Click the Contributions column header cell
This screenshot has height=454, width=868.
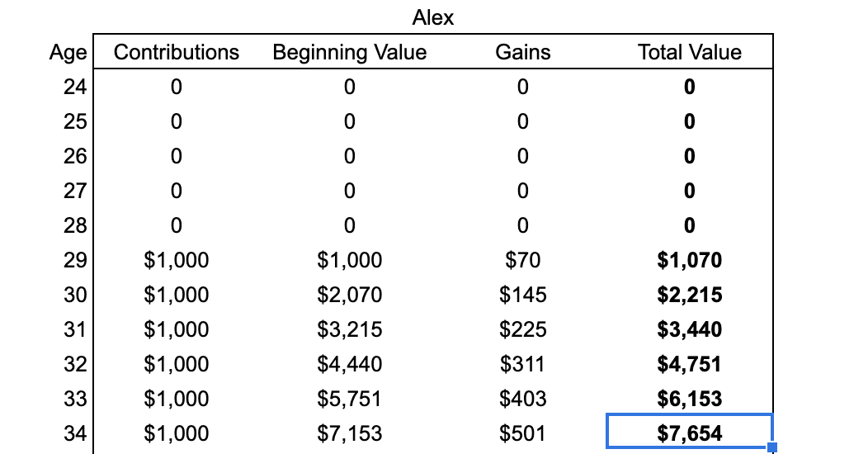(177, 52)
